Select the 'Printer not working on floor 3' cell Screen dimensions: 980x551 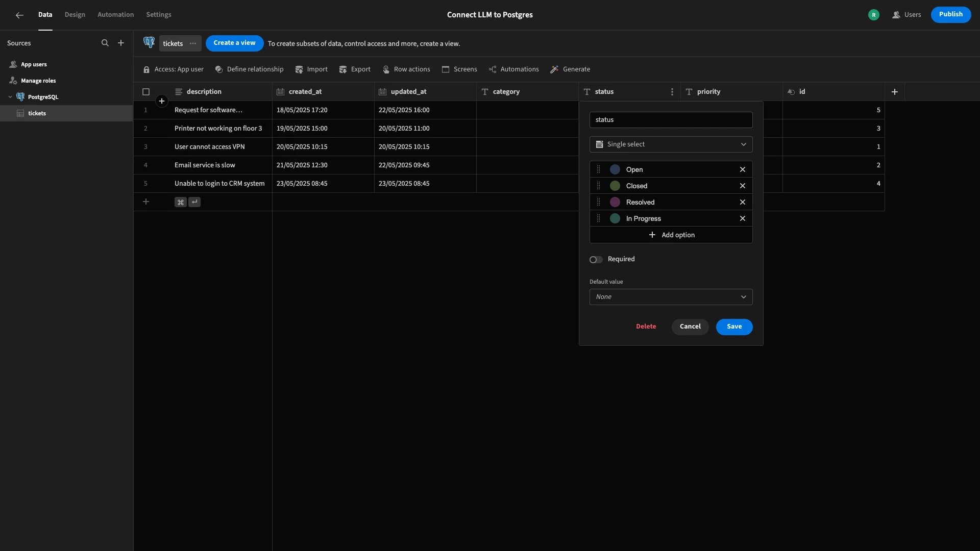221,129
